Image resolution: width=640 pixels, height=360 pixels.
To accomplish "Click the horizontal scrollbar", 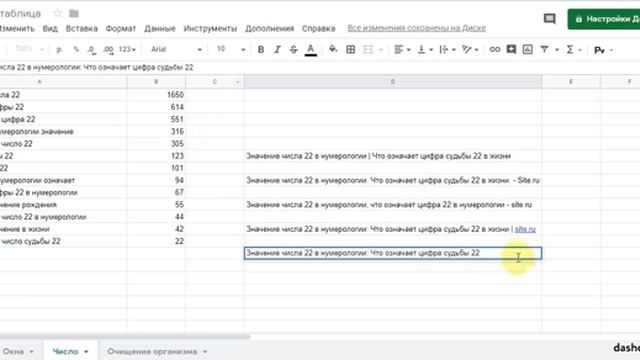I will [125, 337].
